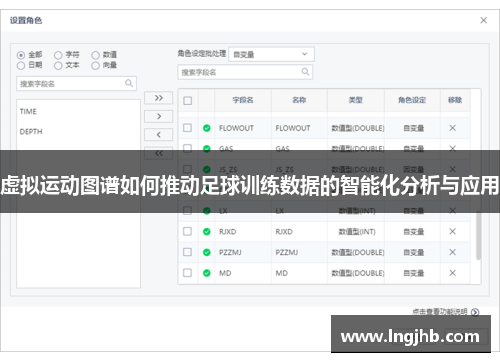Check the FLOWOUT row checkbox
The width and height of the screenshot is (500, 362).
click(188, 128)
